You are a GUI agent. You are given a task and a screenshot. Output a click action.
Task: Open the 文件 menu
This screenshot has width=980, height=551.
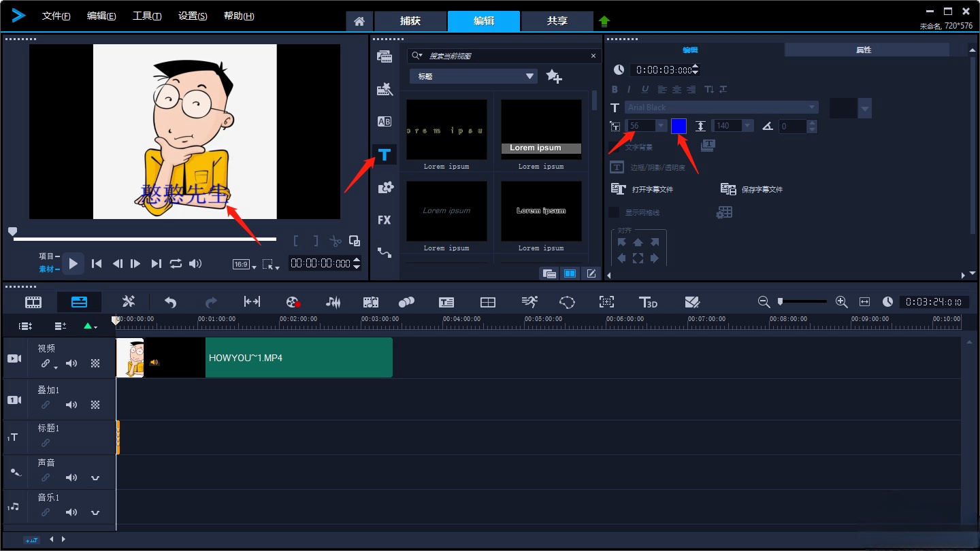click(x=56, y=16)
